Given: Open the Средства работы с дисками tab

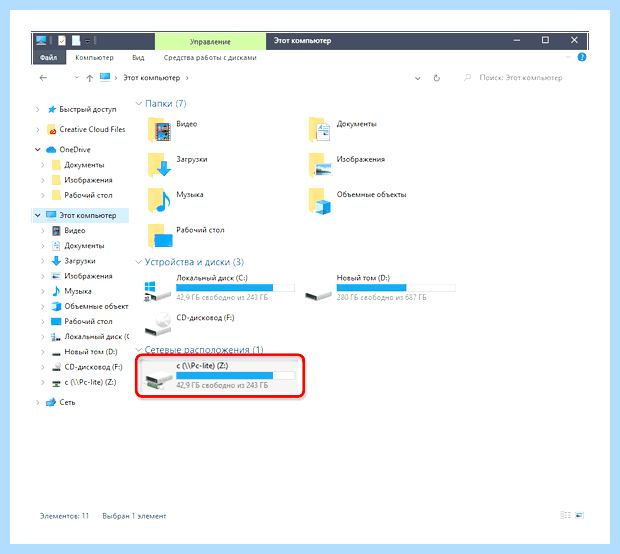Looking at the screenshot, I should [x=210, y=58].
